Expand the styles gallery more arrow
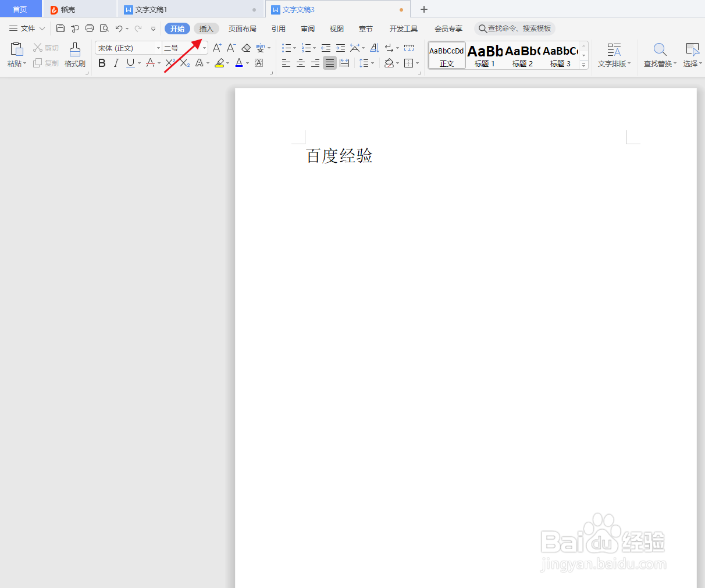Viewport: 705px width, 588px height. (x=584, y=65)
